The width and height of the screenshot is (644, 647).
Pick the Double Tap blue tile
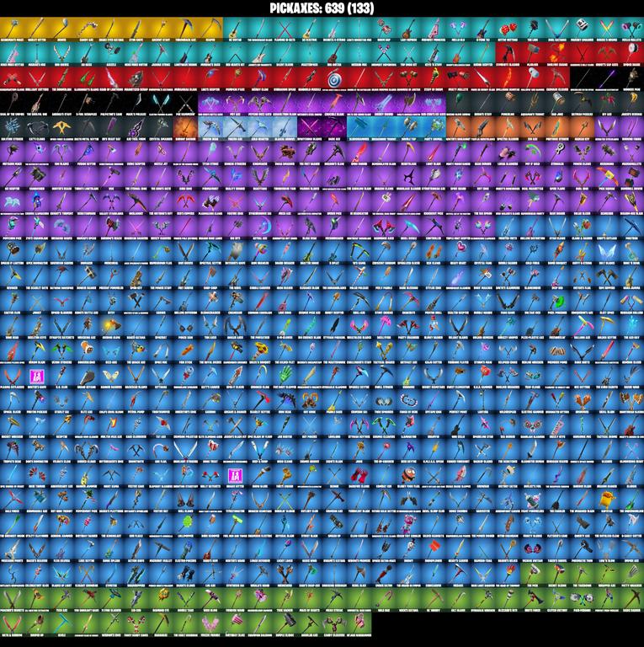click(408, 129)
